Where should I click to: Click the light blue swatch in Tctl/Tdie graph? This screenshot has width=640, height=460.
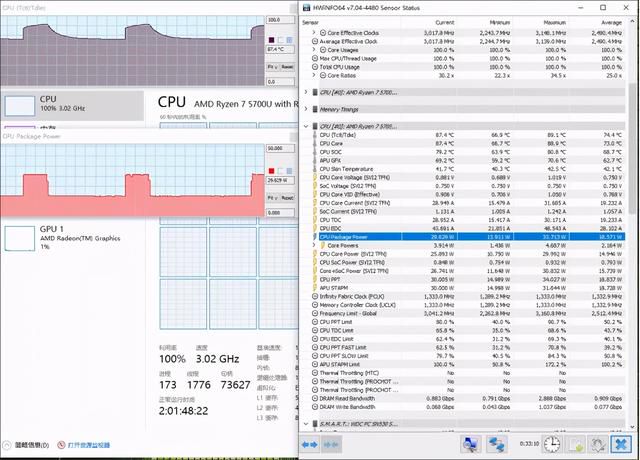click(289, 40)
